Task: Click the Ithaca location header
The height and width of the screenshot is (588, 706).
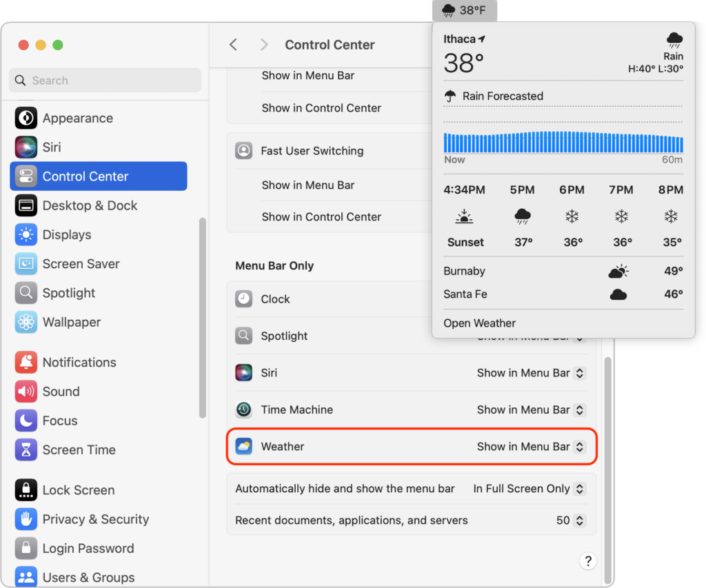Action: (x=464, y=39)
